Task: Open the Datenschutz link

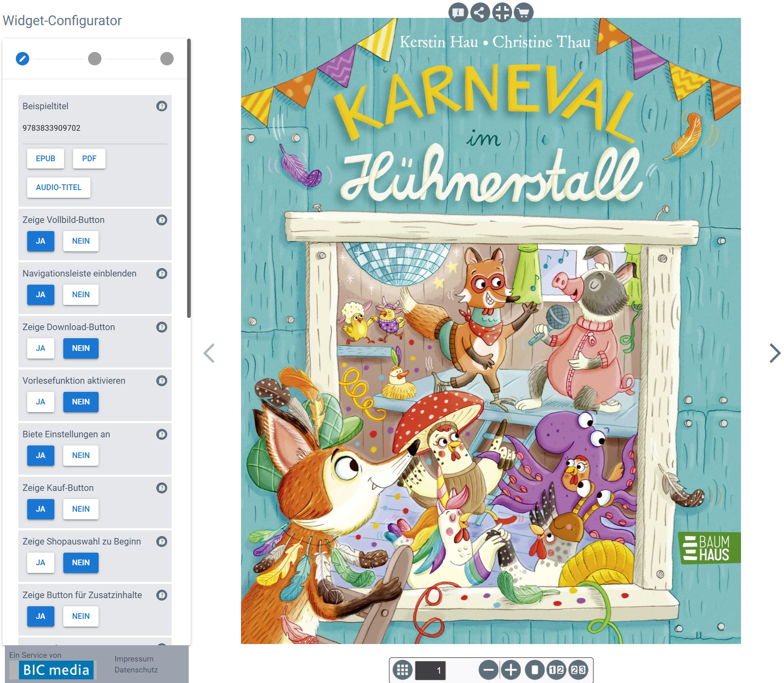Action: [x=136, y=670]
